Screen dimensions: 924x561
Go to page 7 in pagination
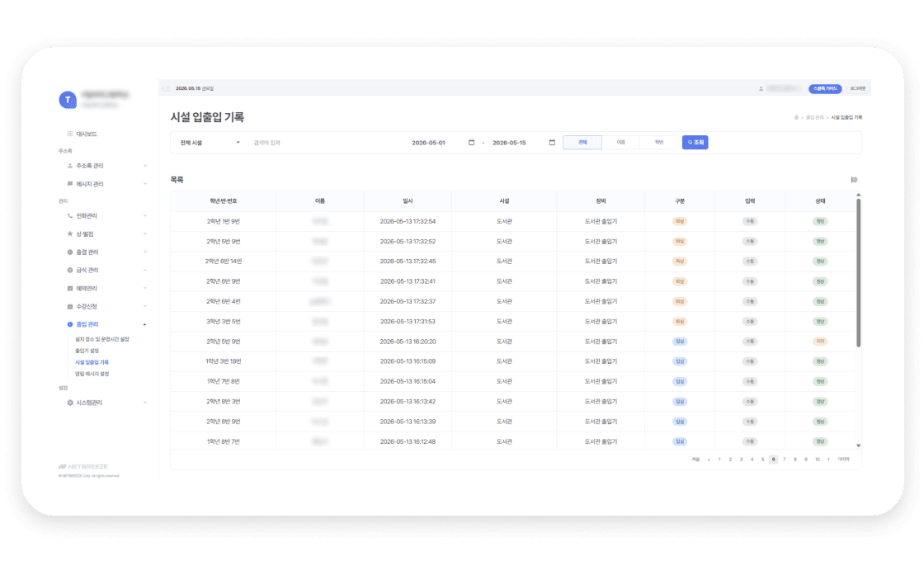click(785, 460)
